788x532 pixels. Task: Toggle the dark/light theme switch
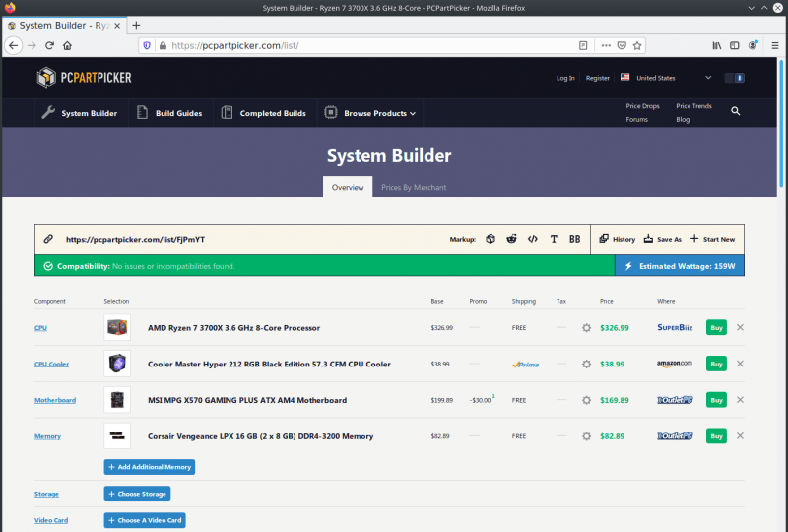(734, 78)
